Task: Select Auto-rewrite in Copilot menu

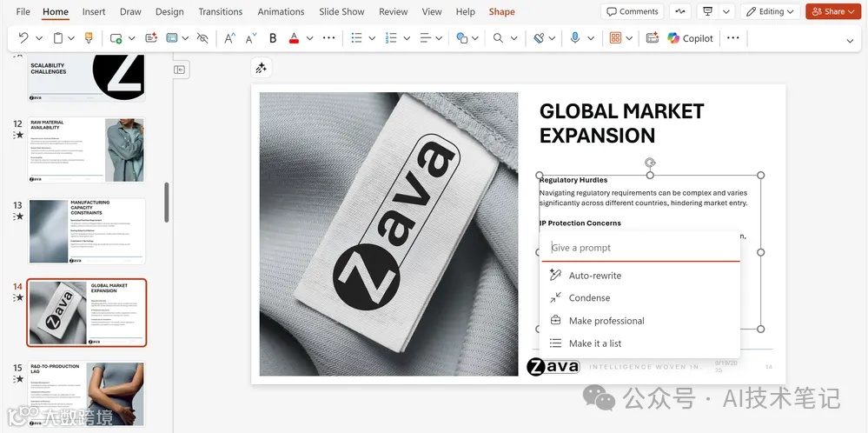Action: (595, 276)
